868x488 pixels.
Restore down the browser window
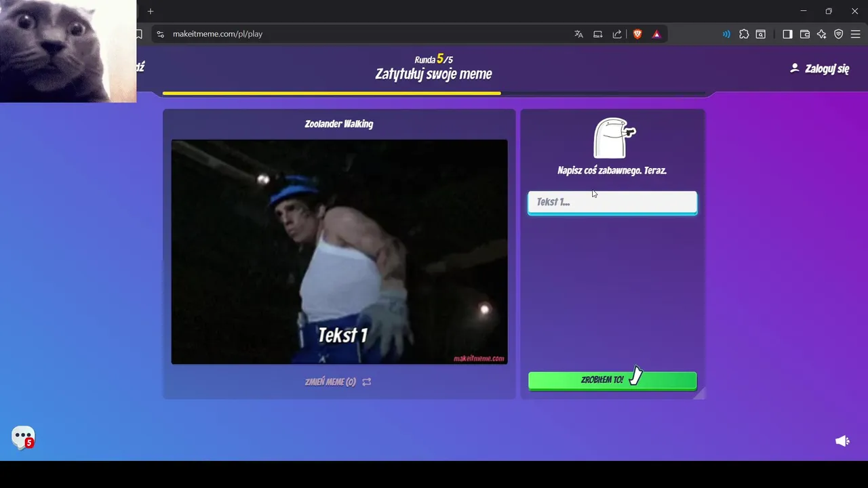click(829, 12)
